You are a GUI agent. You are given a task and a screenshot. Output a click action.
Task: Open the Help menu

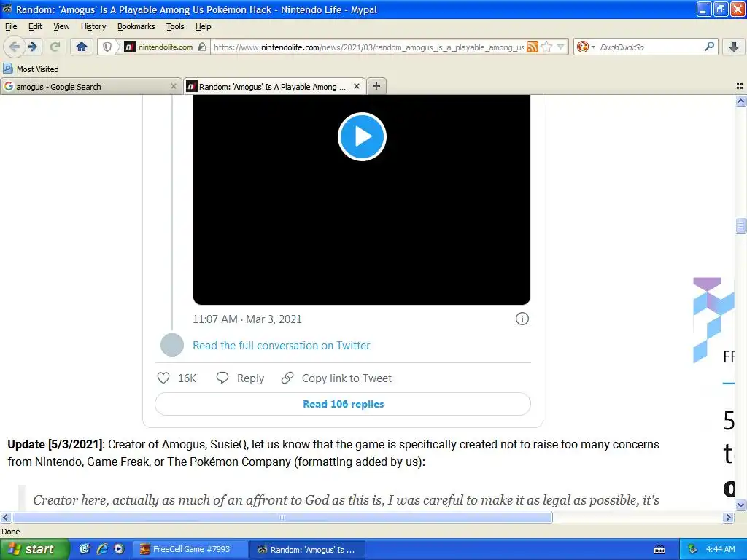coord(203,26)
